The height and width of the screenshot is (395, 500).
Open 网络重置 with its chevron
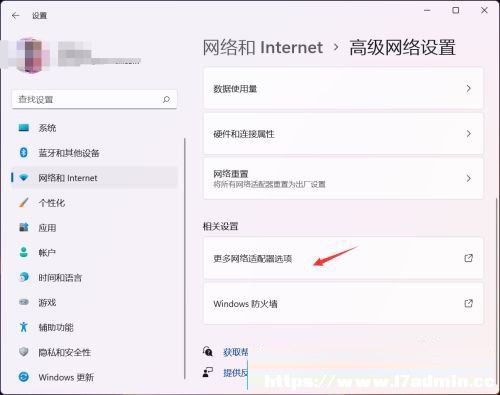469,179
